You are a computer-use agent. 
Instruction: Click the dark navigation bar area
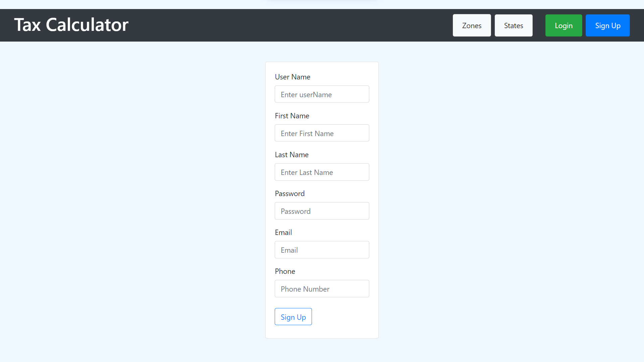[x=235, y=25]
